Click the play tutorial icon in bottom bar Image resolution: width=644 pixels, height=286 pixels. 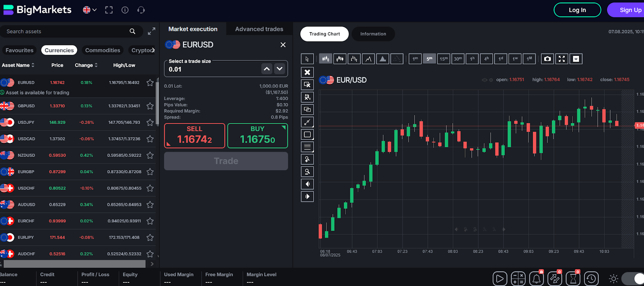click(x=500, y=278)
